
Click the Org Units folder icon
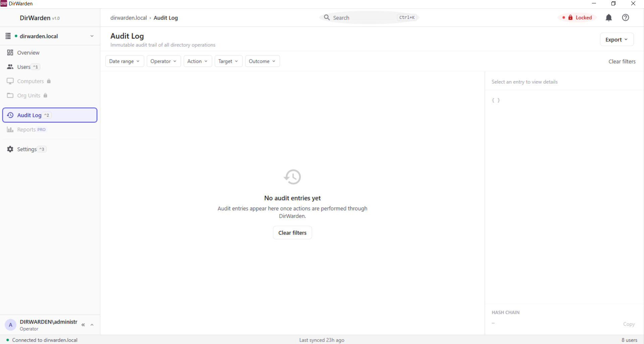coord(10,95)
